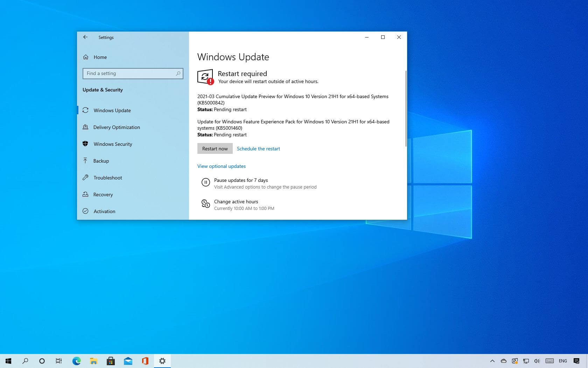588x368 pixels.
Task: Pause updates for 7 days
Action: [259, 183]
